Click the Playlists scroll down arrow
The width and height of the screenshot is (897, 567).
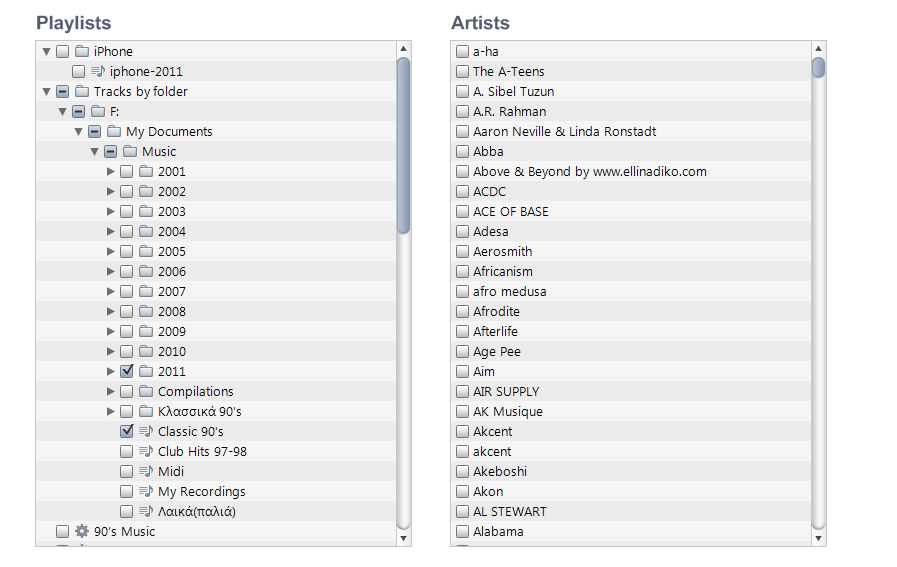403,538
